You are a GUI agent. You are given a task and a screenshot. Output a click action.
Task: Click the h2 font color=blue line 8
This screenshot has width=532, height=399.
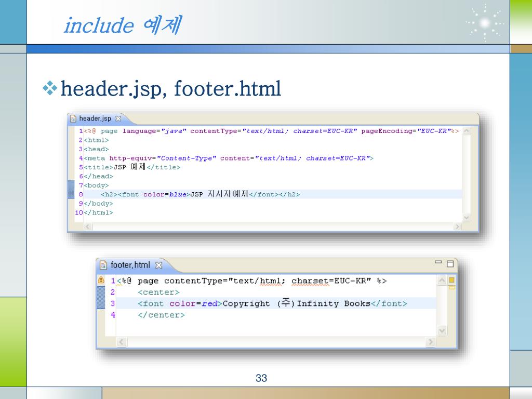pos(200,194)
